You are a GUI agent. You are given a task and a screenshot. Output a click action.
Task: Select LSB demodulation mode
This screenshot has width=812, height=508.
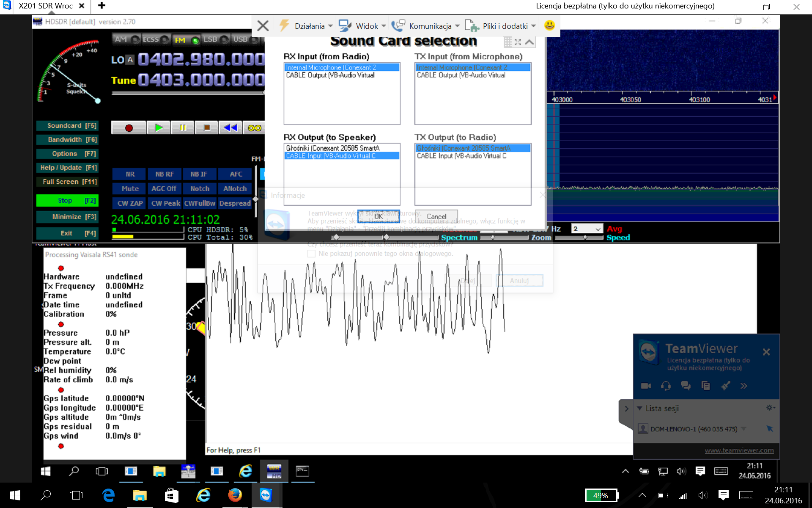(216, 39)
